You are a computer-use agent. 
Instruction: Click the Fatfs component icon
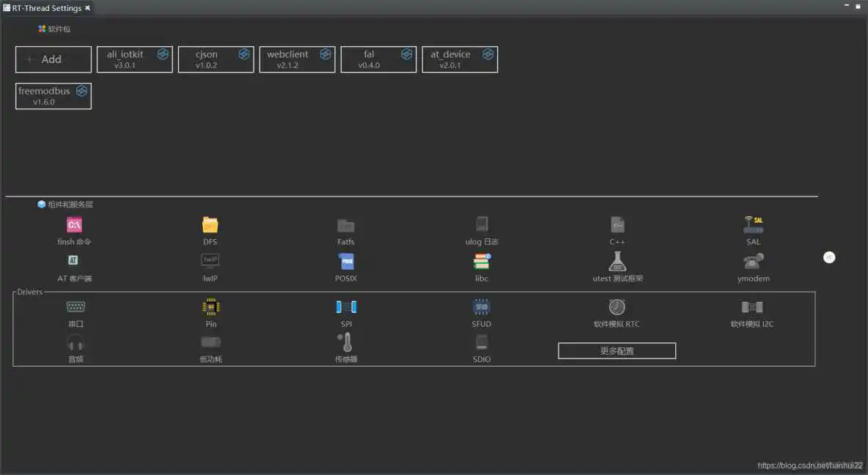(x=345, y=226)
